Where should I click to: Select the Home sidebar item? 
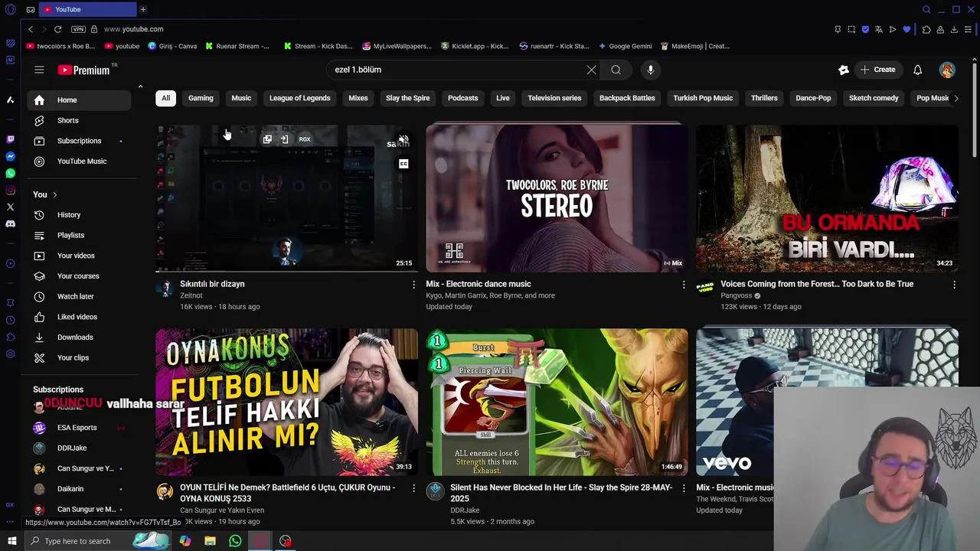[79, 100]
